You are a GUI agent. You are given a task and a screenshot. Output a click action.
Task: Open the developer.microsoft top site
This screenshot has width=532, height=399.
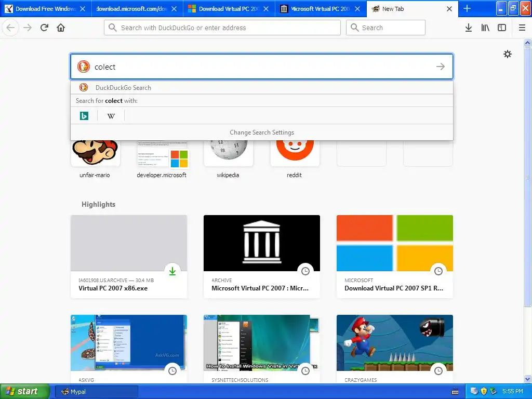coord(162,159)
